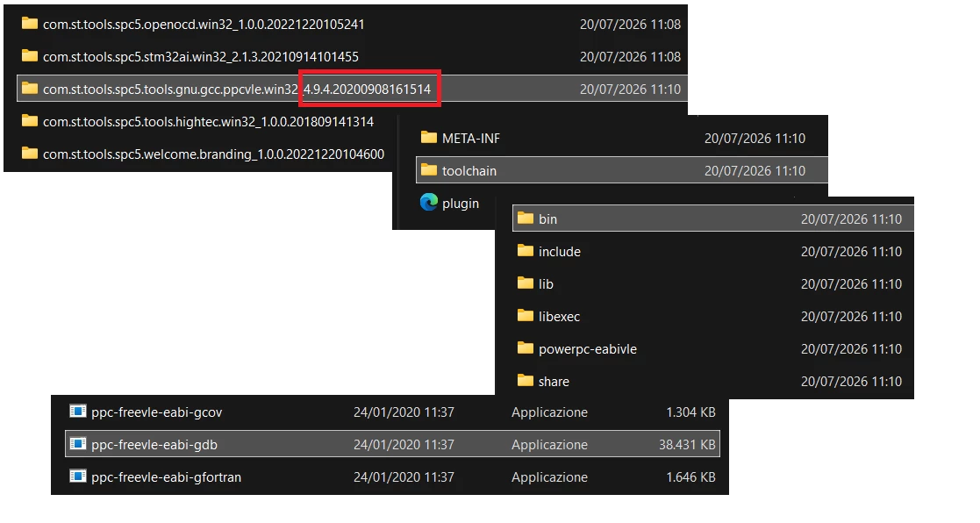The image size is (980, 523).
Task: Select the plugin file name
Action: pos(461,204)
